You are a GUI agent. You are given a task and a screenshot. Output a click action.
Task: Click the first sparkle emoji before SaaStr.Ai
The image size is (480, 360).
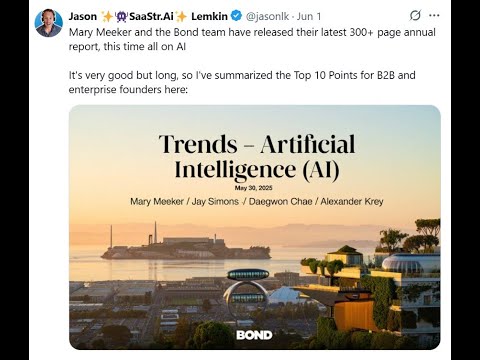coord(107,16)
